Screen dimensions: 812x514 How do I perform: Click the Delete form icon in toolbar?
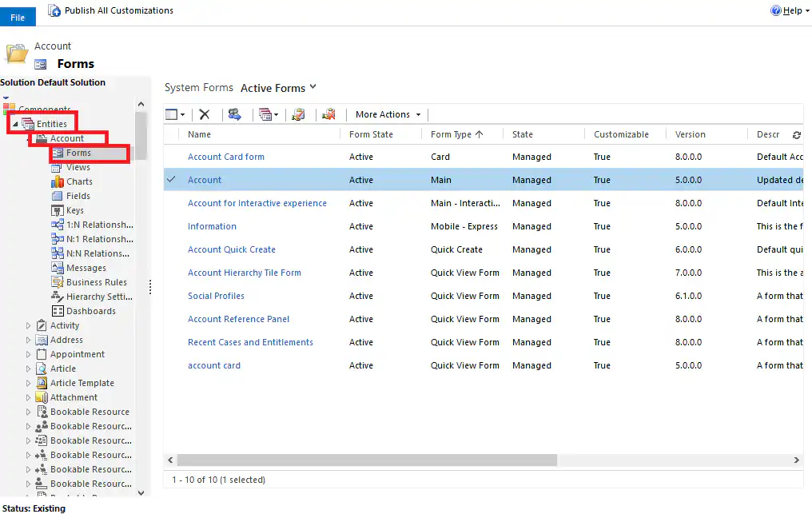pos(204,114)
